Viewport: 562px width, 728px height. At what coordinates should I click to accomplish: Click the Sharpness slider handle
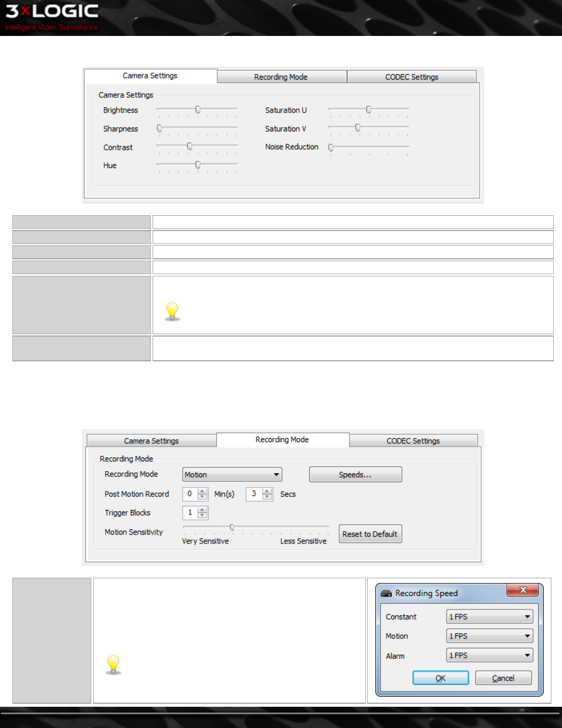pyautogui.click(x=159, y=128)
